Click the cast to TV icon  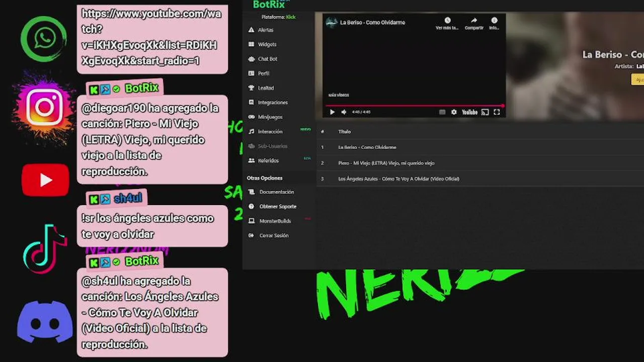point(485,112)
